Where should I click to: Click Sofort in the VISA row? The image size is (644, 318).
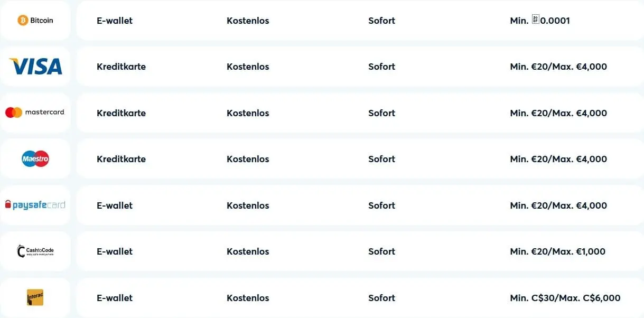(x=381, y=67)
